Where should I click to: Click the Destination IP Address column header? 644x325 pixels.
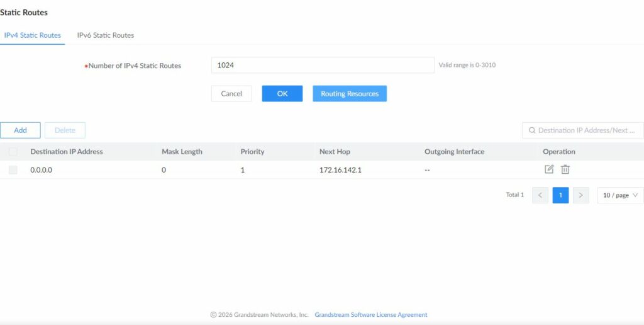click(x=67, y=152)
